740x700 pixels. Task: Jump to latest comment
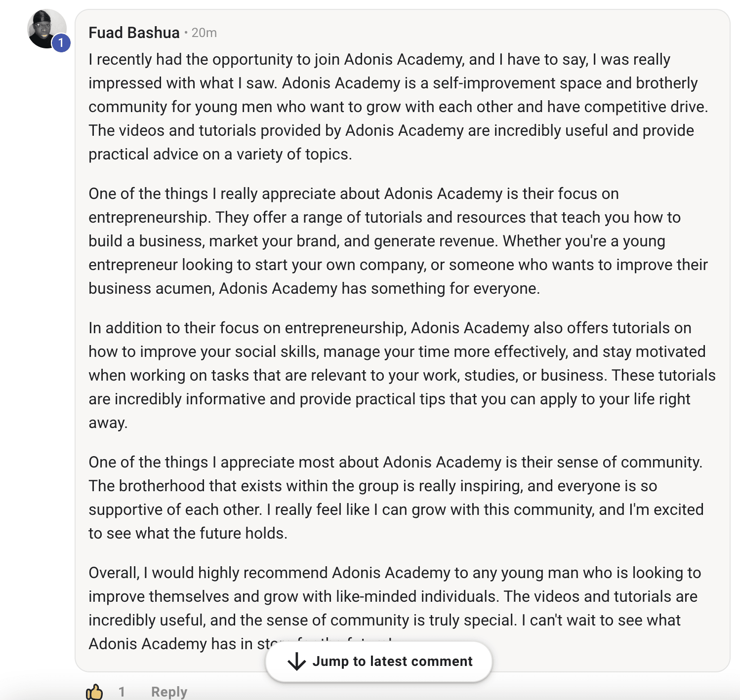379,661
